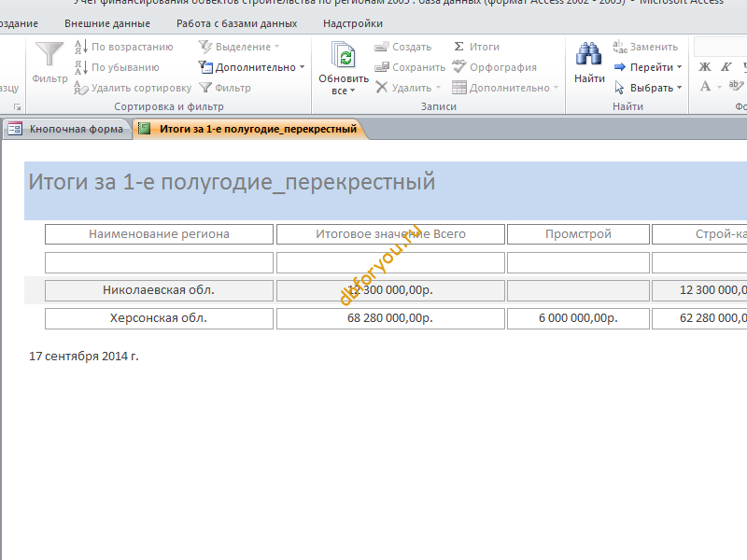Sort descending with По убыванию
This screenshot has width=747, height=560.
[x=117, y=67]
